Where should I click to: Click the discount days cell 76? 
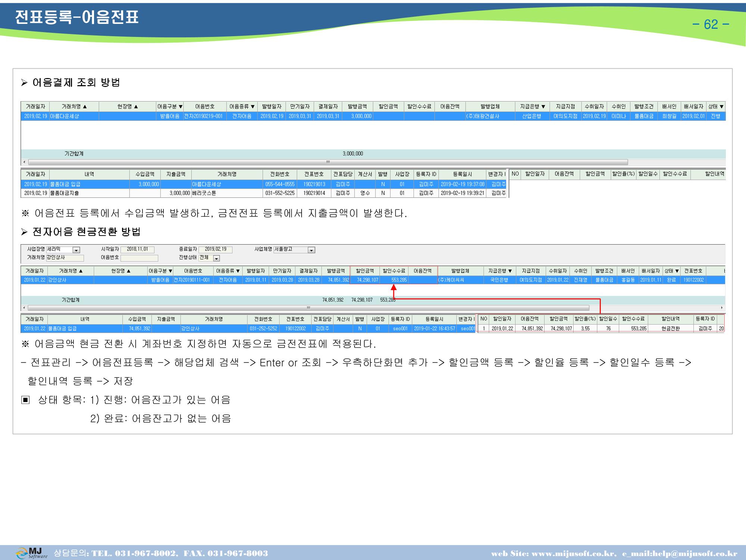pyautogui.click(x=608, y=329)
